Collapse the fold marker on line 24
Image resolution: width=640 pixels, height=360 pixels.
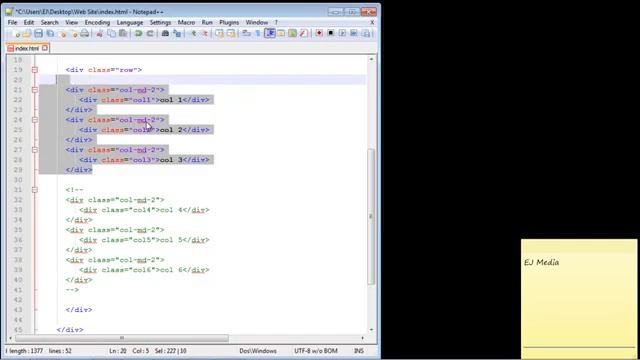[35, 120]
